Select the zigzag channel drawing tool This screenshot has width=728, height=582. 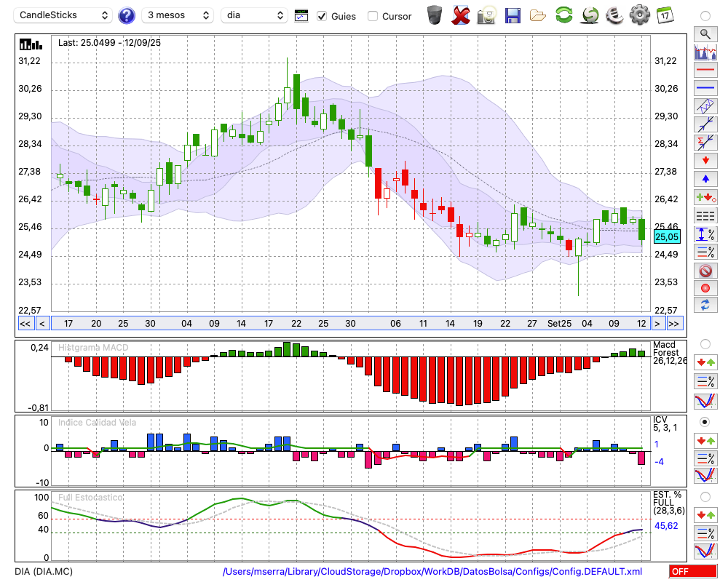tap(705, 105)
